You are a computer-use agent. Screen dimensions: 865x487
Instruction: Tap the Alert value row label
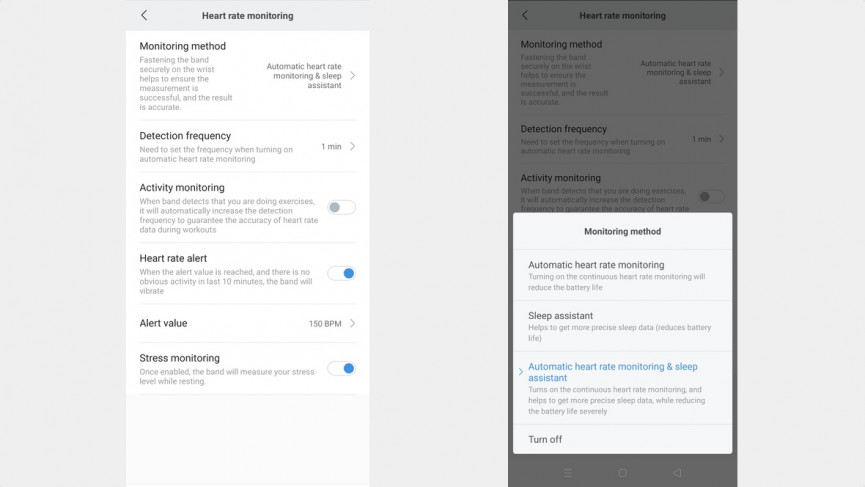164,323
